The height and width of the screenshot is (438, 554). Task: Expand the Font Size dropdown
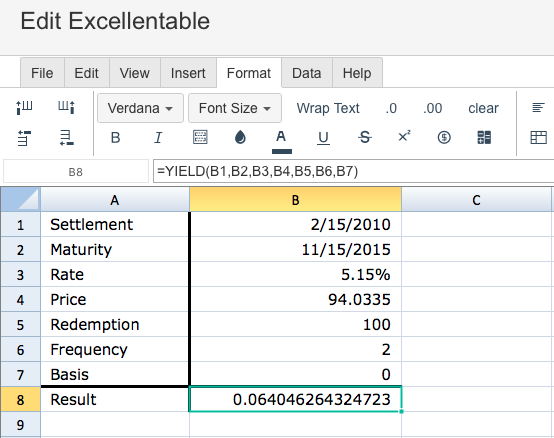(x=235, y=108)
